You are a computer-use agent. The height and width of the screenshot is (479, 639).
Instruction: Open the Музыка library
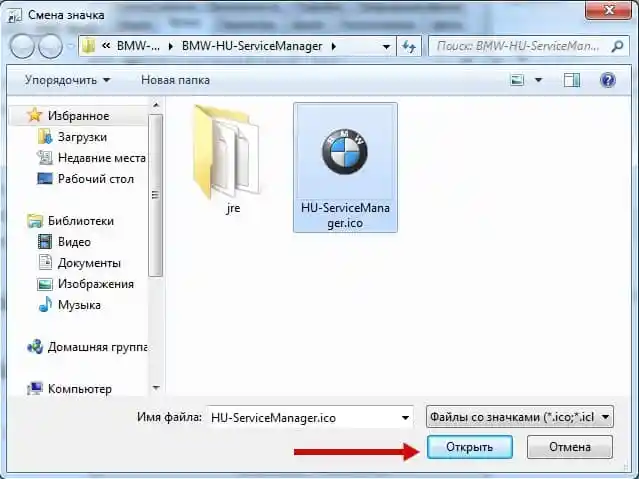(79, 305)
